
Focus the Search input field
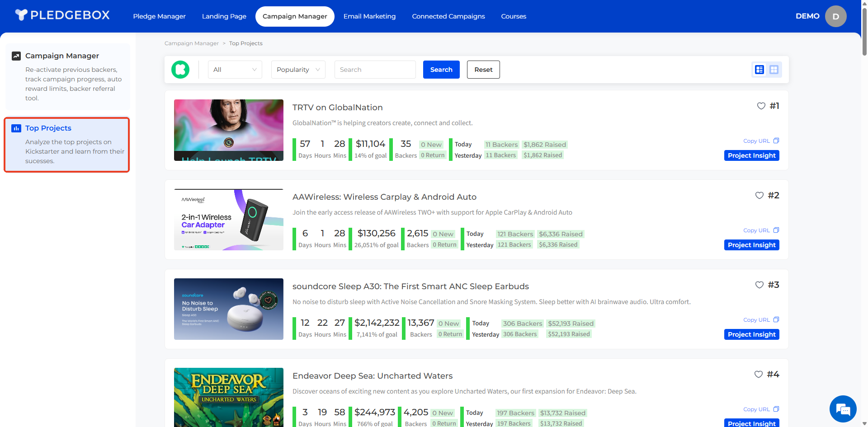[375, 70]
